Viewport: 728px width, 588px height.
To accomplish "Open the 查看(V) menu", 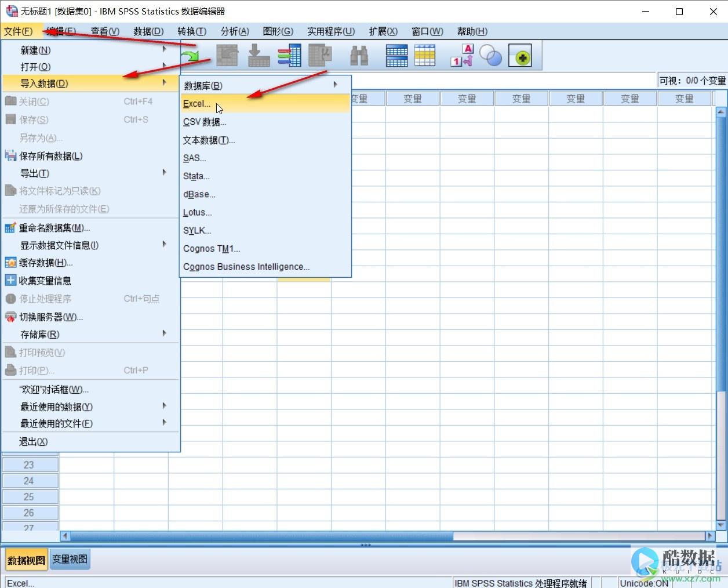I will [x=105, y=31].
